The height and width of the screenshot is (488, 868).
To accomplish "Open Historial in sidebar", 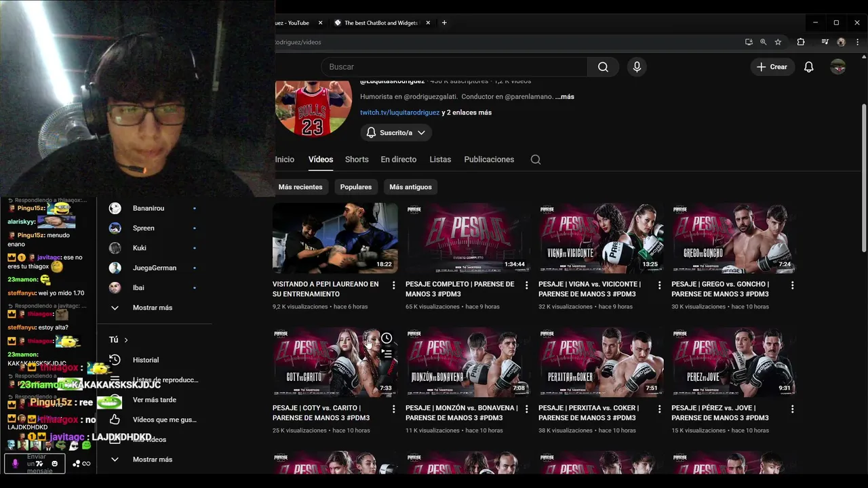I will click(154, 360).
